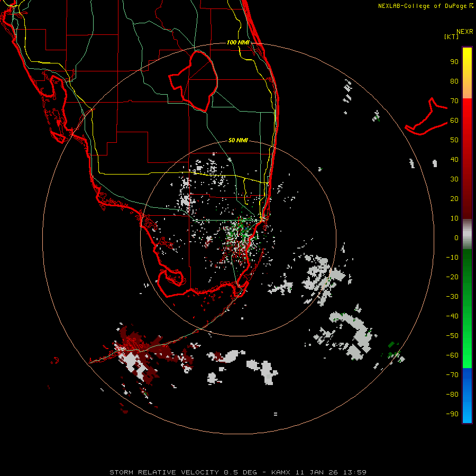Click the 80 value on the velocity scale

454,81
